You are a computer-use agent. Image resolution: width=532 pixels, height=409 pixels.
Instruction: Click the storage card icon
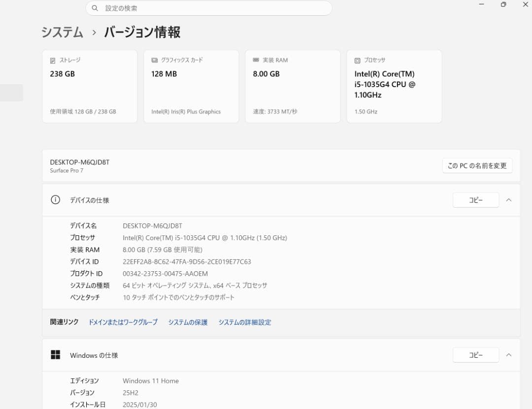tap(53, 61)
